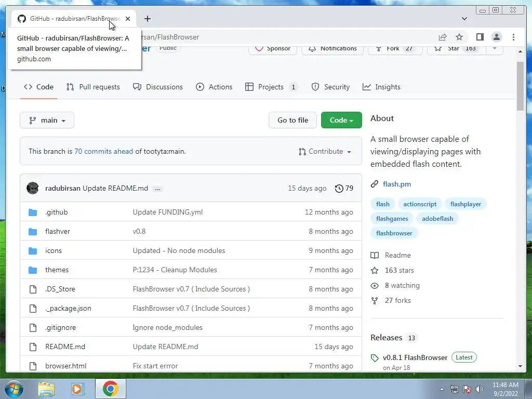Screen dimensions: 532x399
Task: Click the page vertical scrollbar thumb
Action: click(520, 86)
